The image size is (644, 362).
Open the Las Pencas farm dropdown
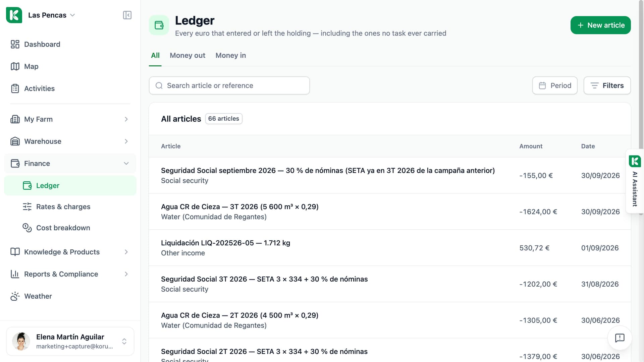point(51,15)
